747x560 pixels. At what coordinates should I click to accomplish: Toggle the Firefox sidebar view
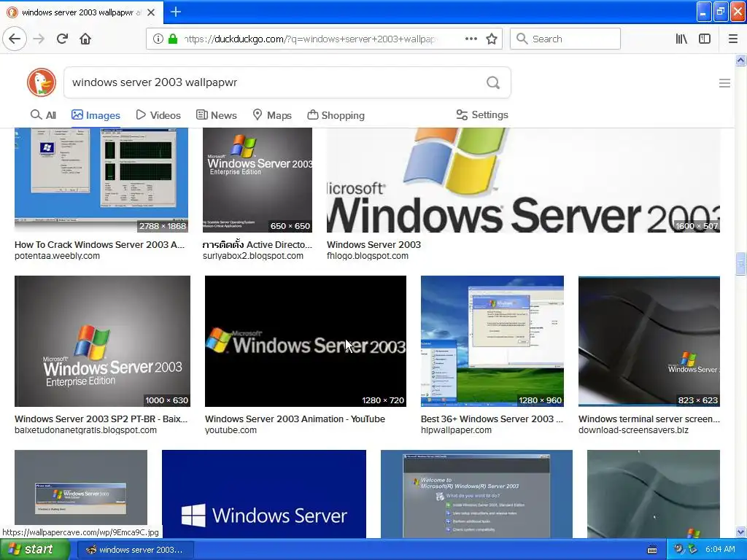tap(705, 39)
